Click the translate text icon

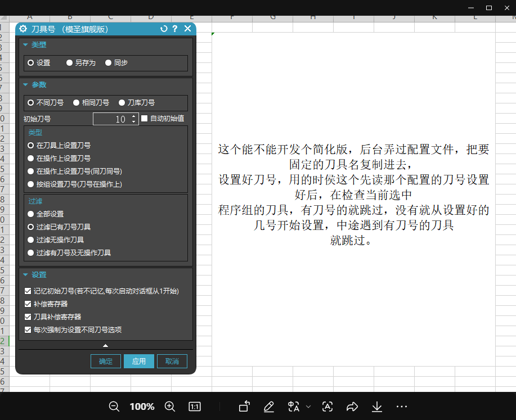(x=294, y=407)
